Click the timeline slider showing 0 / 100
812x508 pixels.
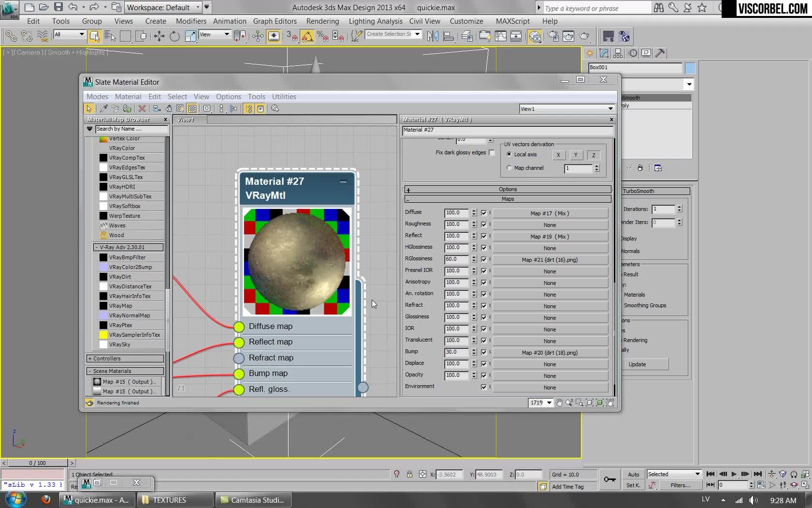(37, 463)
